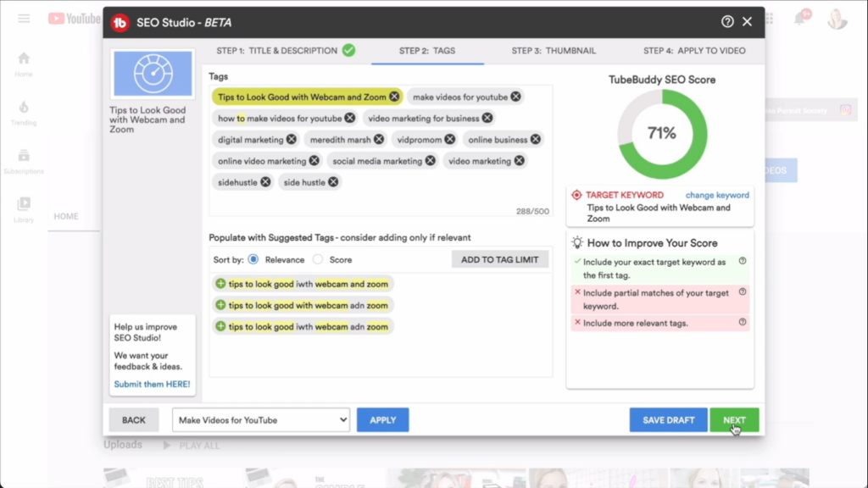This screenshot has height=488, width=868.
Task: Click the APPLY button
Action: pyautogui.click(x=382, y=420)
